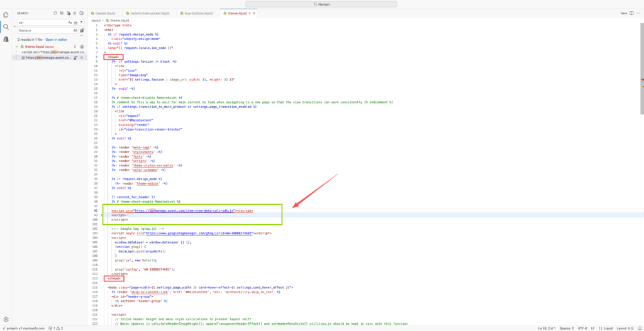
Task: Open the Shopify panel in activity bar
Action: click(x=6, y=40)
